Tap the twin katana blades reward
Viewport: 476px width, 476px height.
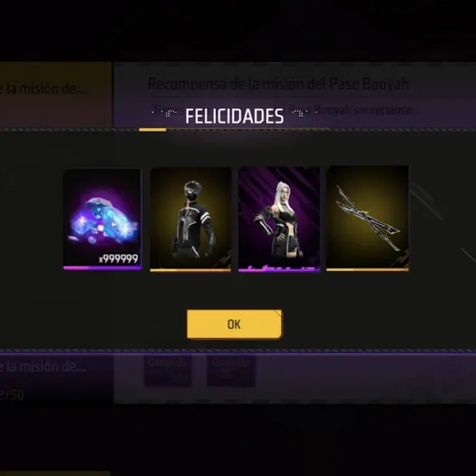367,218
